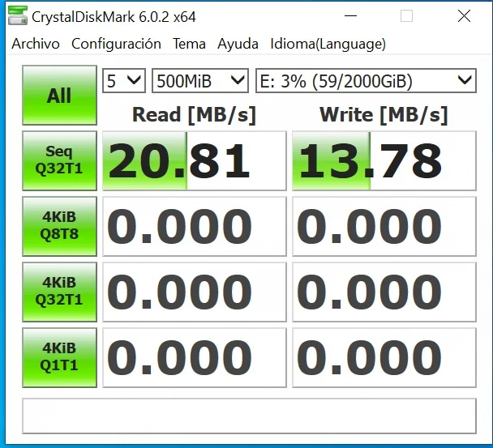Image resolution: width=493 pixels, height=448 pixels.
Task: Minimize the CrystalDiskMark window
Action: point(350,15)
